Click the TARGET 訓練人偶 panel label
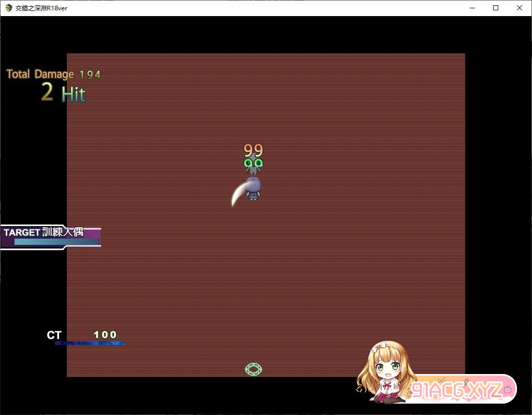 tap(44, 232)
